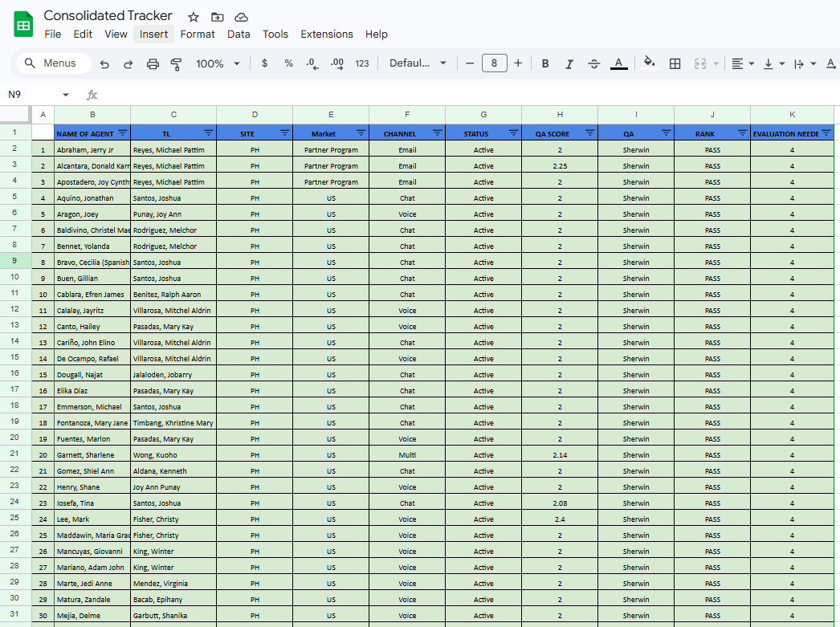
Task: Open the Data menu
Action: click(239, 35)
